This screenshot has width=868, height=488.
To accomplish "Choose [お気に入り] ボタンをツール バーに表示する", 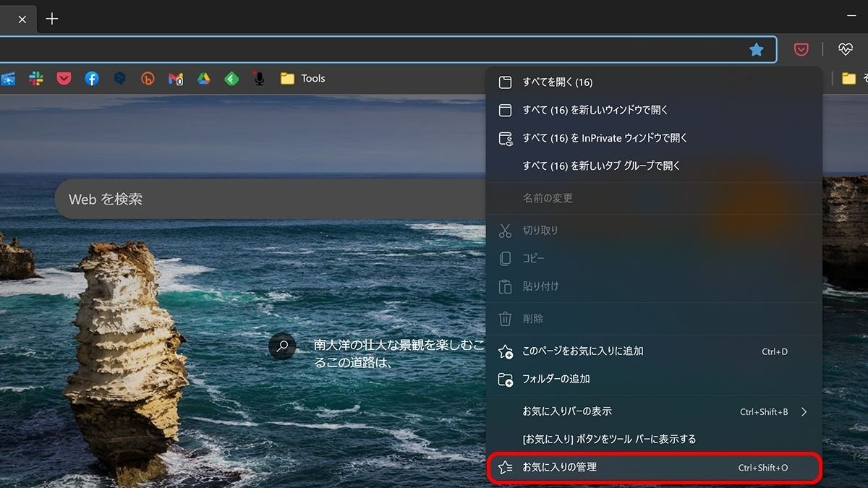I will (x=654, y=440).
